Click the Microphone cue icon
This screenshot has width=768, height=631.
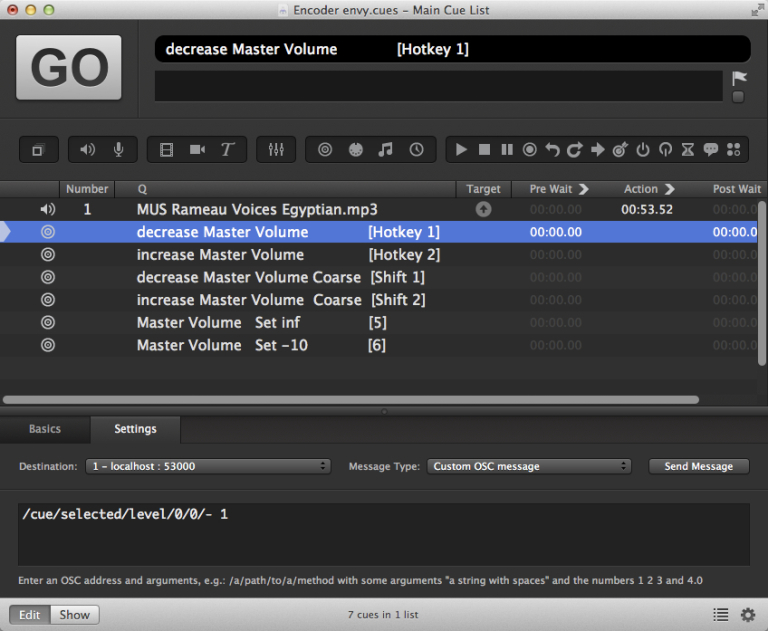pos(119,150)
